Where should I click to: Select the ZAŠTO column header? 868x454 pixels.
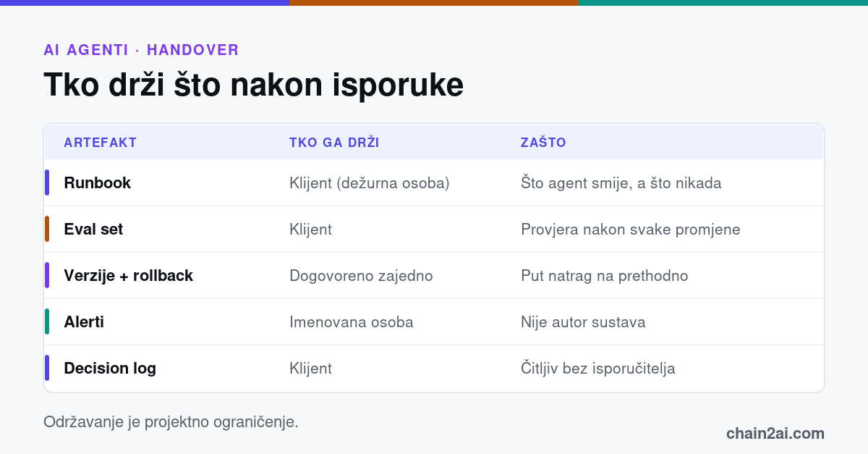click(x=543, y=143)
